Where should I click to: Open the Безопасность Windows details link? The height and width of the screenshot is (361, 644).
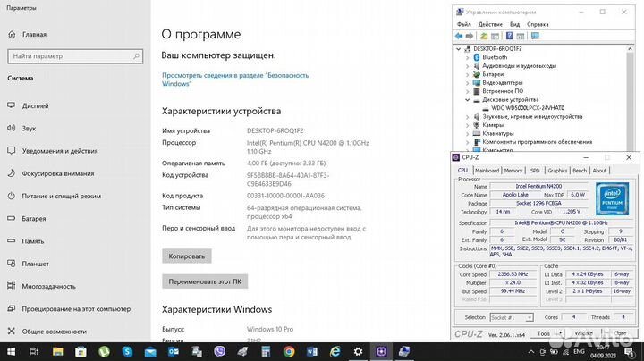(x=235, y=80)
